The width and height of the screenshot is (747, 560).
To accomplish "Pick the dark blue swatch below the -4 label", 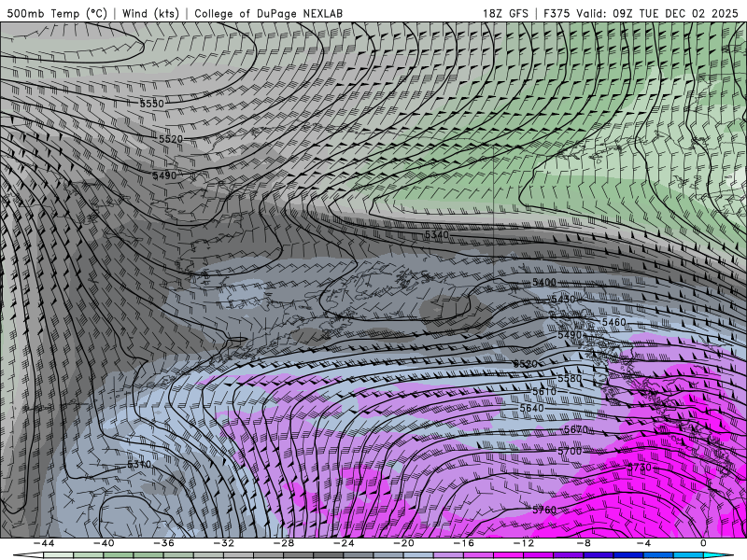I will [628, 555].
